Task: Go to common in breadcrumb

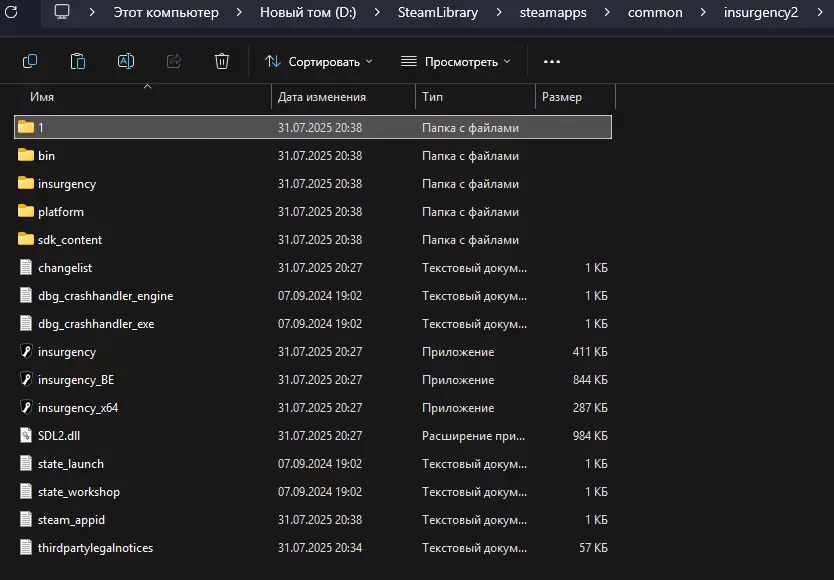Action: 655,12
